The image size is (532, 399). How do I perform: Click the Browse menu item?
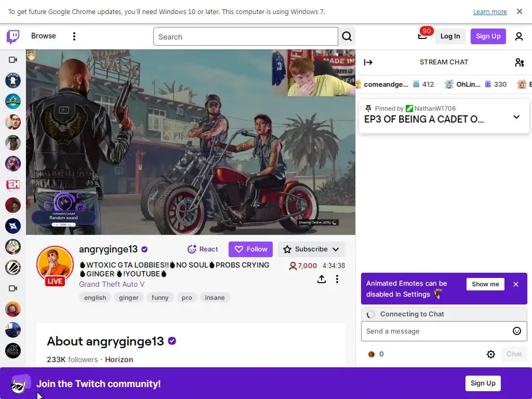tap(44, 36)
